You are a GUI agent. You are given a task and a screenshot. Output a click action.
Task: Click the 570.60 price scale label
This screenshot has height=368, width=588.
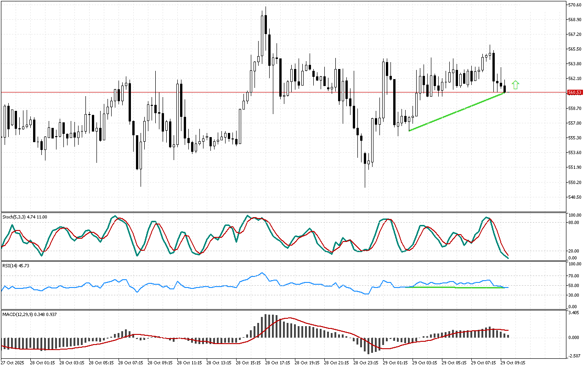(x=575, y=5)
